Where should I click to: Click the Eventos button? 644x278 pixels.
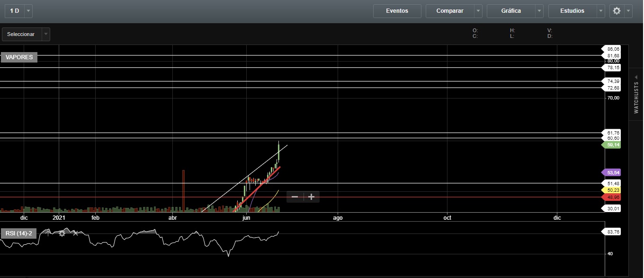[x=397, y=11]
